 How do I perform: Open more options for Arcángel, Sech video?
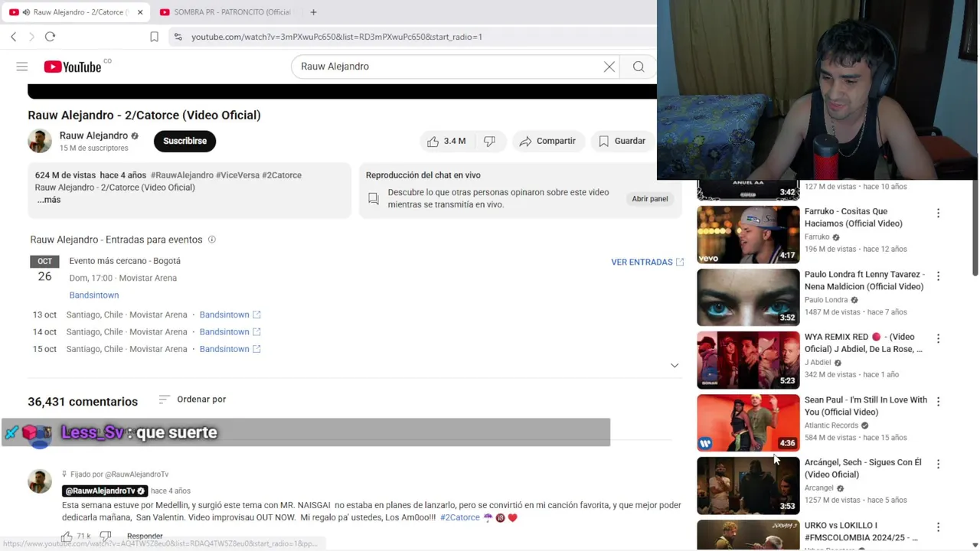938,465
